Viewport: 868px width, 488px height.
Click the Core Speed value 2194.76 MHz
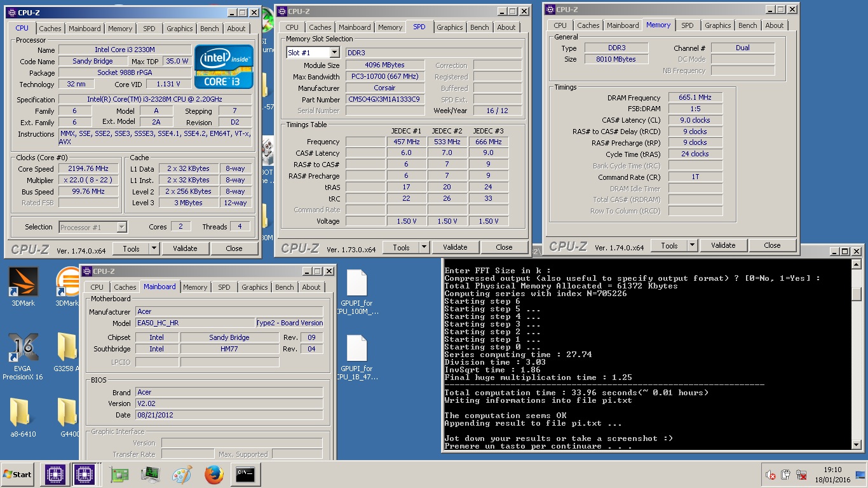(88, 169)
